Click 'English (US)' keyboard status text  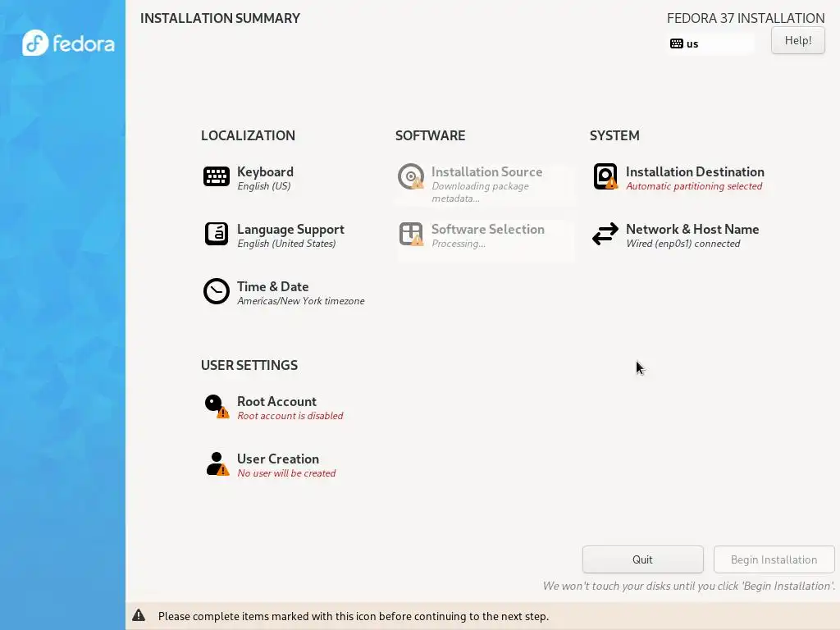click(x=263, y=186)
